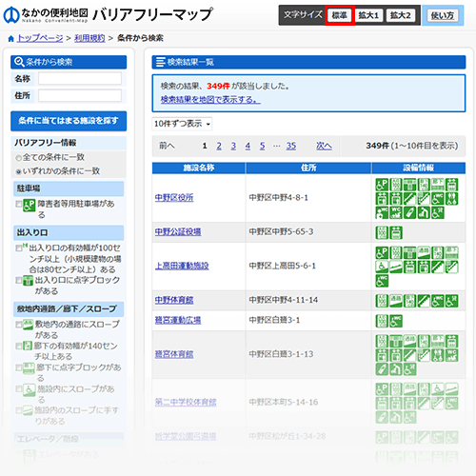
Task: Check 施設内にスロープがある checkbox
Action: point(19,389)
